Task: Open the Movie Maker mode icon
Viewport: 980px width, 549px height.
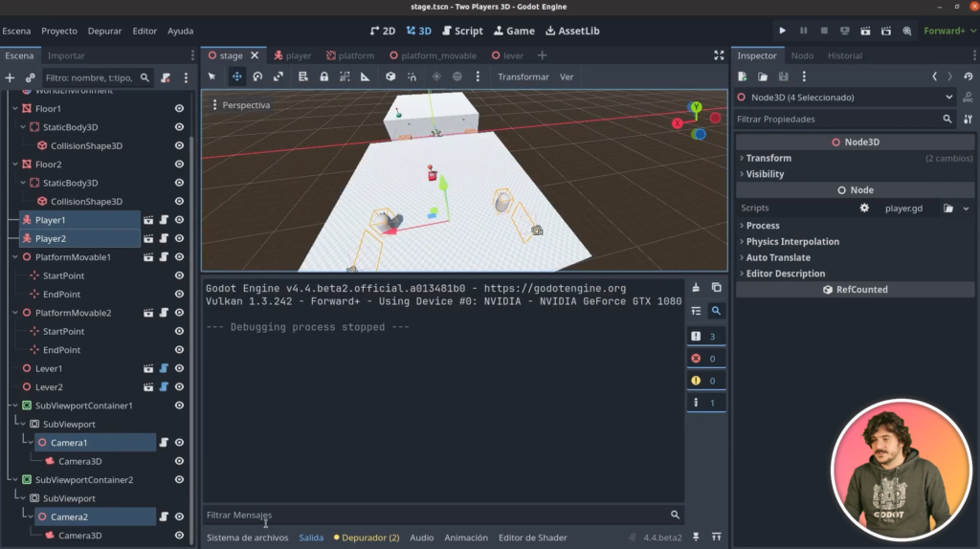Action: click(907, 31)
